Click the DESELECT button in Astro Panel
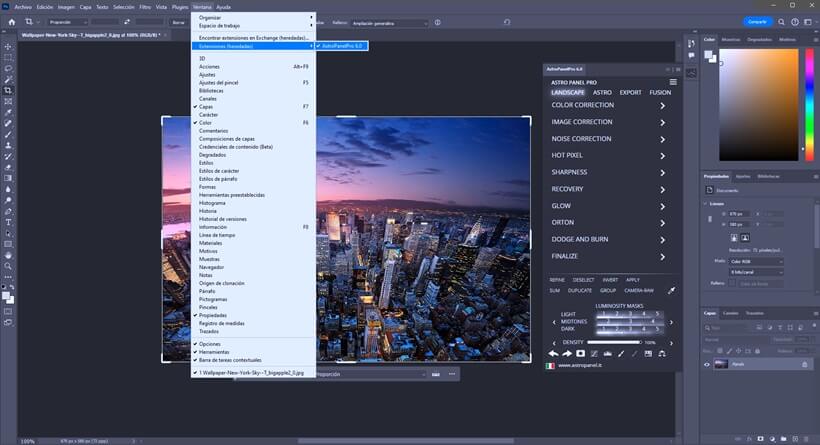820x445 pixels. pyautogui.click(x=583, y=280)
